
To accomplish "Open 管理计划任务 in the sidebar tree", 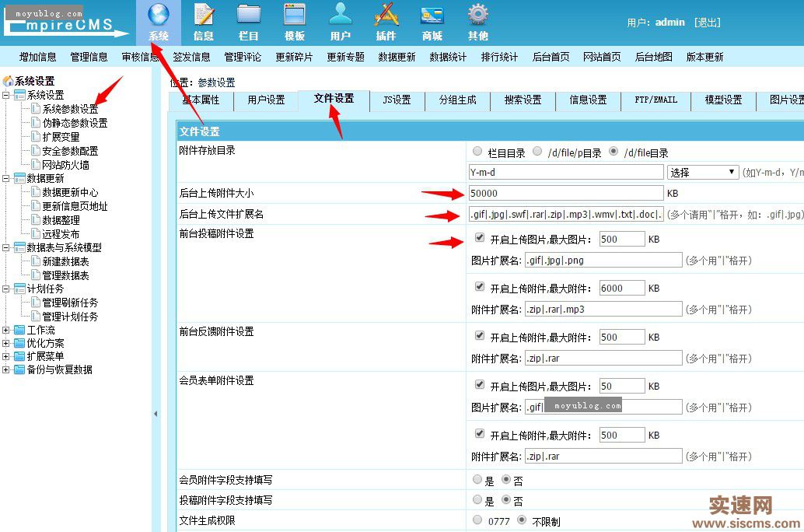I will tap(70, 317).
